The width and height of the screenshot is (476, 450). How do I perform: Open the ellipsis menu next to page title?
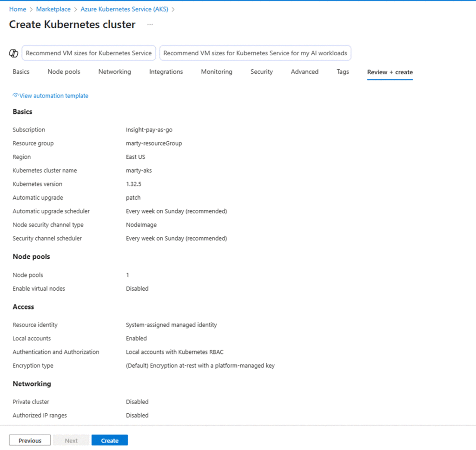pos(150,25)
